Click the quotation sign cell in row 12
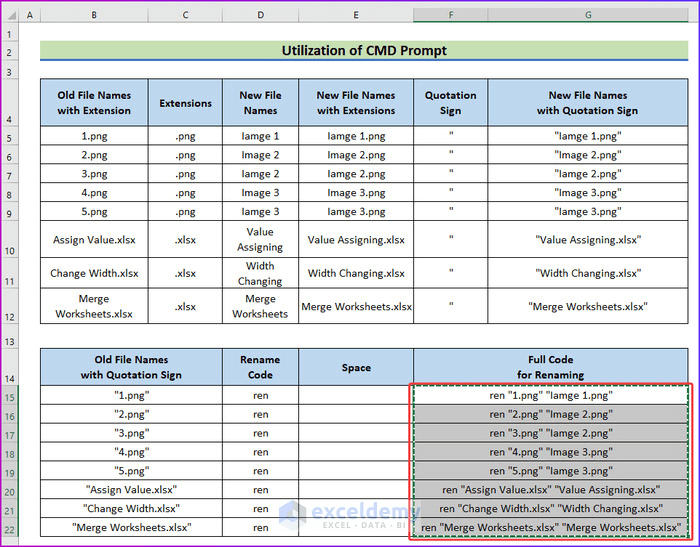This screenshot has height=547, width=700. pyautogui.click(x=450, y=306)
